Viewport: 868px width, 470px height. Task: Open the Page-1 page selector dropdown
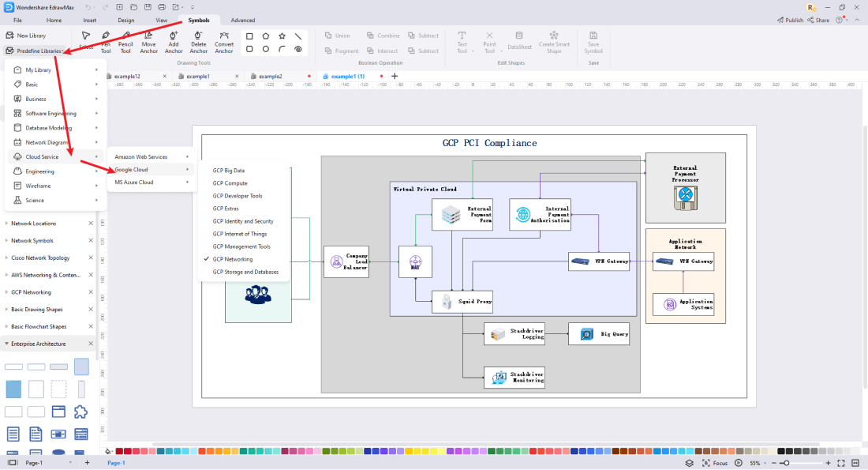pos(69,463)
